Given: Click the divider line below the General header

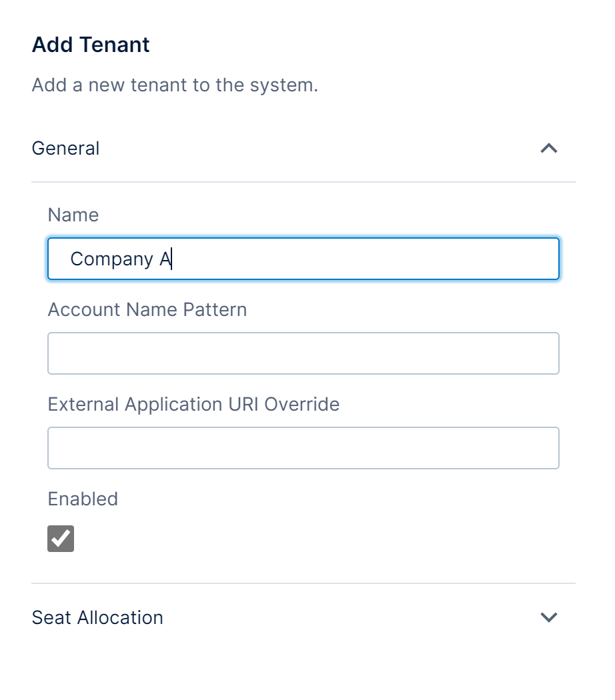Looking at the screenshot, I should pyautogui.click(x=303, y=182).
